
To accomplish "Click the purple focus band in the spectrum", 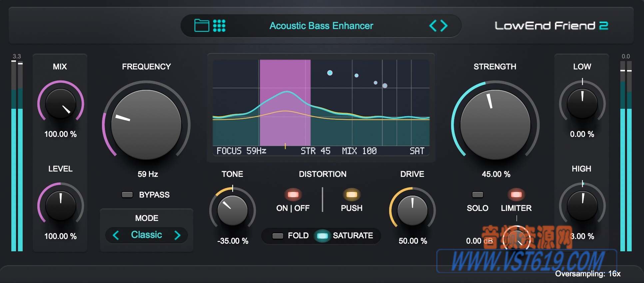I will [285, 103].
